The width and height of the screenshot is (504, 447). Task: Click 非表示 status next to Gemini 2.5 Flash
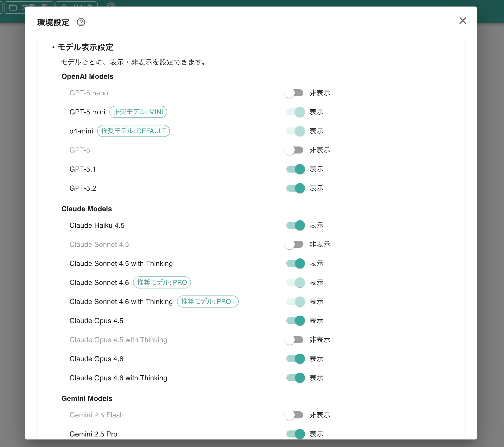point(320,415)
